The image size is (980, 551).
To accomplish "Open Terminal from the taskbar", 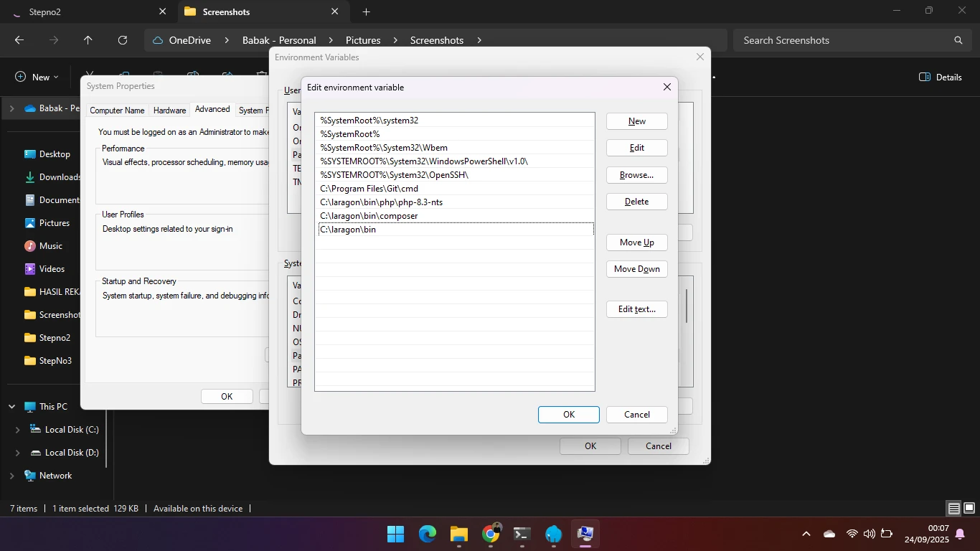I will pyautogui.click(x=522, y=534).
